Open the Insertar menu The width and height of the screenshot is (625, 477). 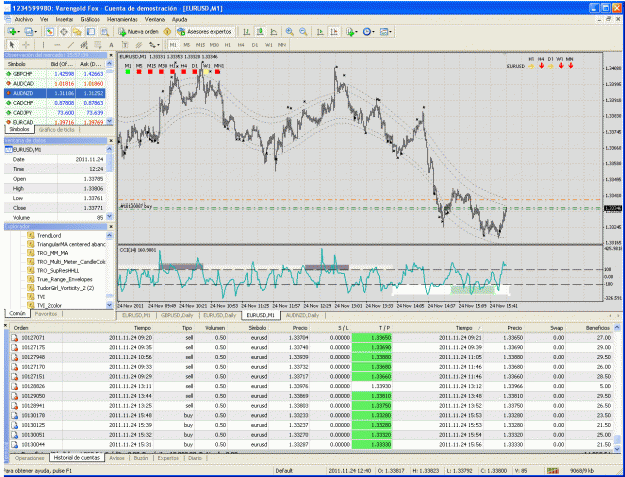(64, 19)
